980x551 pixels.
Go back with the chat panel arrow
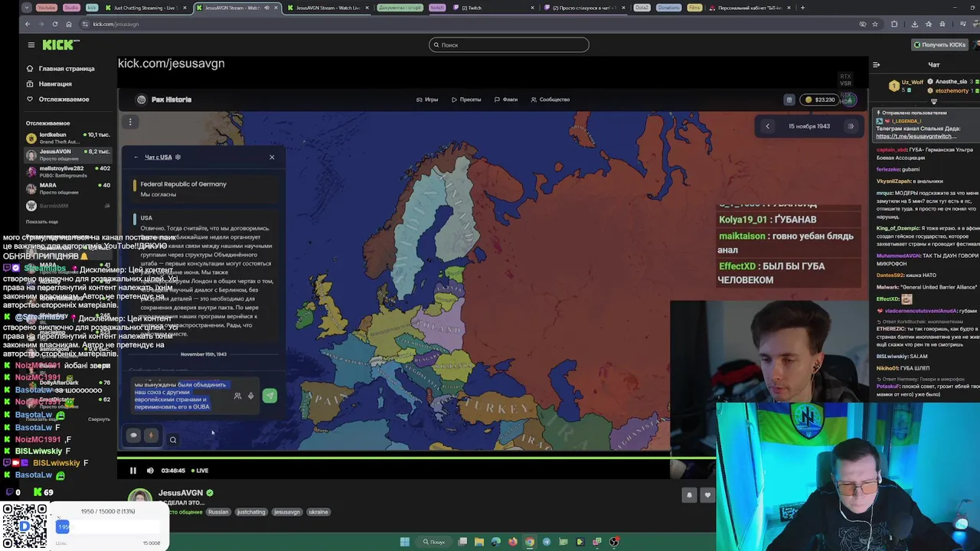click(136, 158)
